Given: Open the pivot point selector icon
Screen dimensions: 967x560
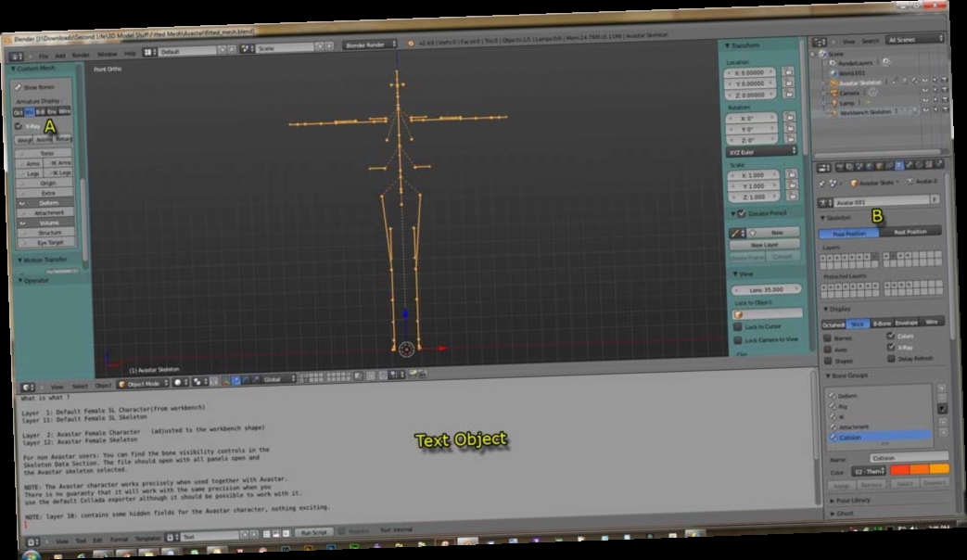Looking at the screenshot, I should (198, 382).
